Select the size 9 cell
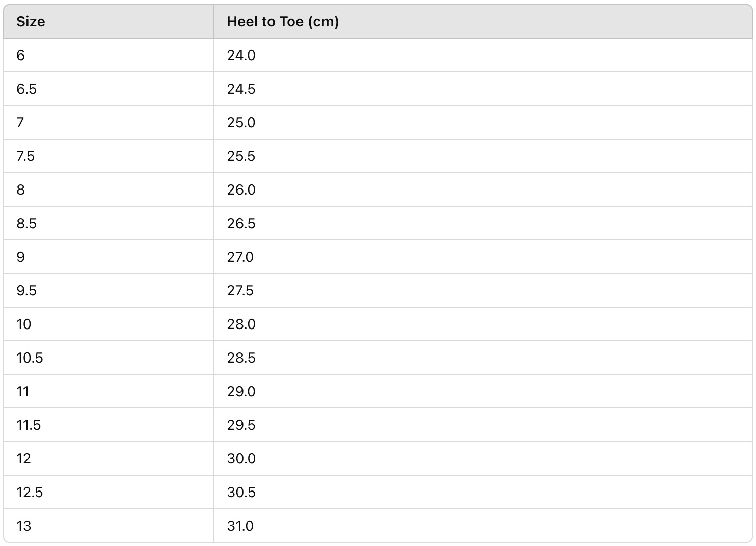 coord(21,257)
